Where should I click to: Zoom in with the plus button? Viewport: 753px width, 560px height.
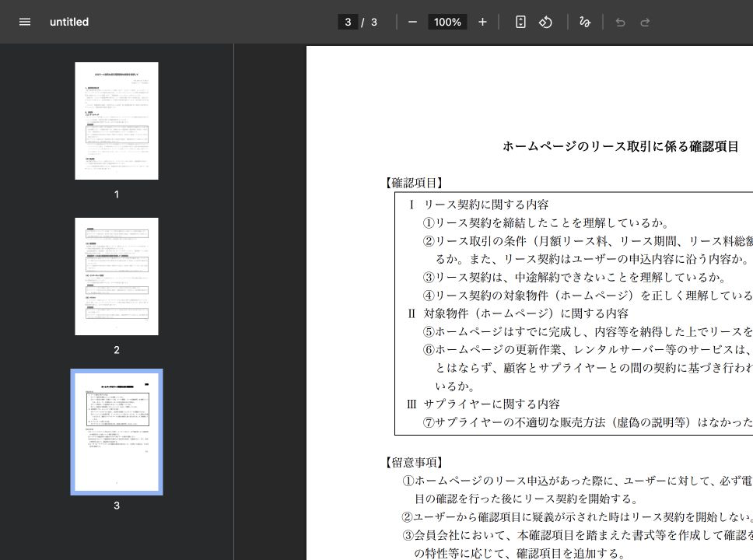tap(482, 22)
